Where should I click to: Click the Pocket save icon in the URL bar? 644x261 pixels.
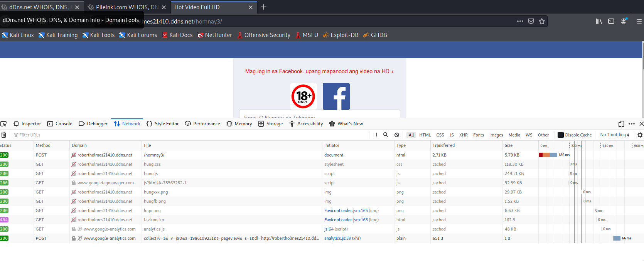(531, 21)
